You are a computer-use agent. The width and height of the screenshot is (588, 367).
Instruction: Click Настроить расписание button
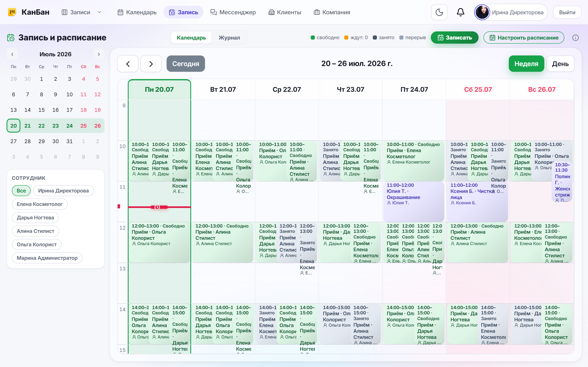click(524, 38)
